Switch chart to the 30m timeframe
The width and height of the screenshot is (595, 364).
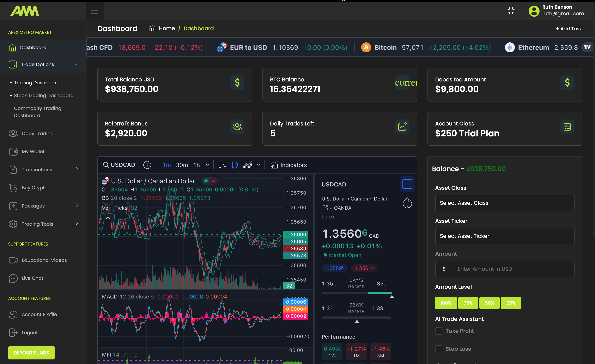click(x=182, y=165)
